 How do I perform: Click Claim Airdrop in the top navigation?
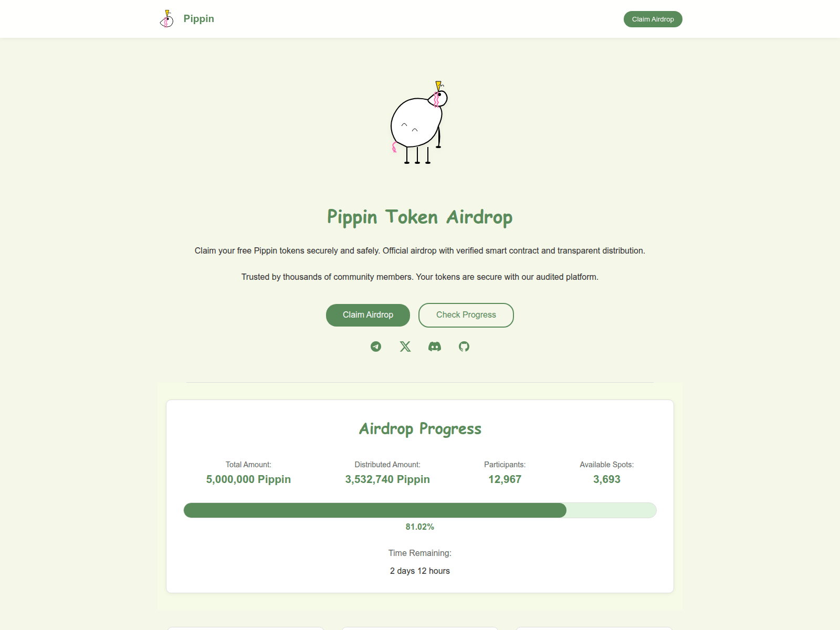coord(653,19)
